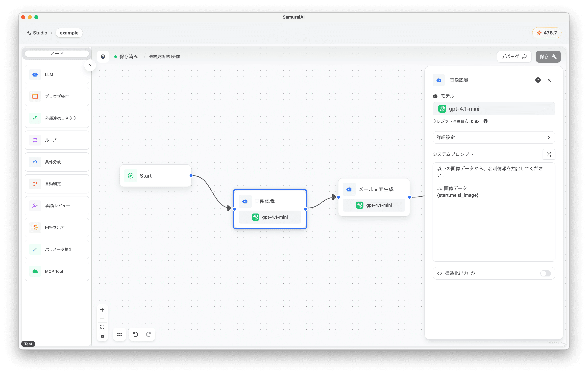
Task: Enable the 構造化出力 toggle switch
Action: (545, 273)
